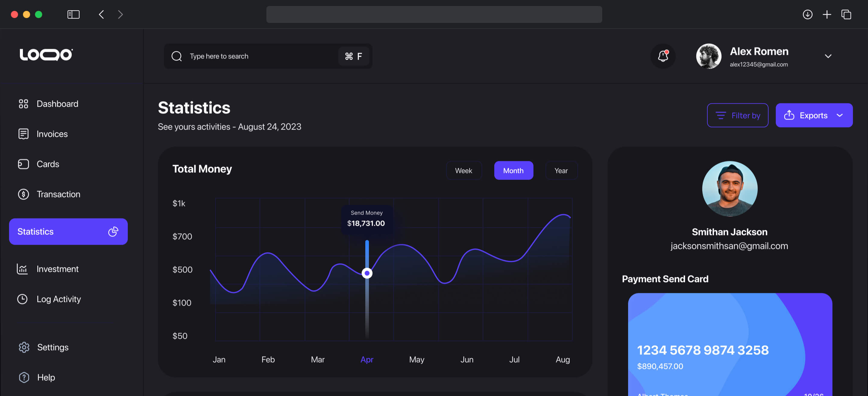This screenshot has width=868, height=396.
Task: Click the Cards icon in sidebar
Action: pyautogui.click(x=23, y=164)
